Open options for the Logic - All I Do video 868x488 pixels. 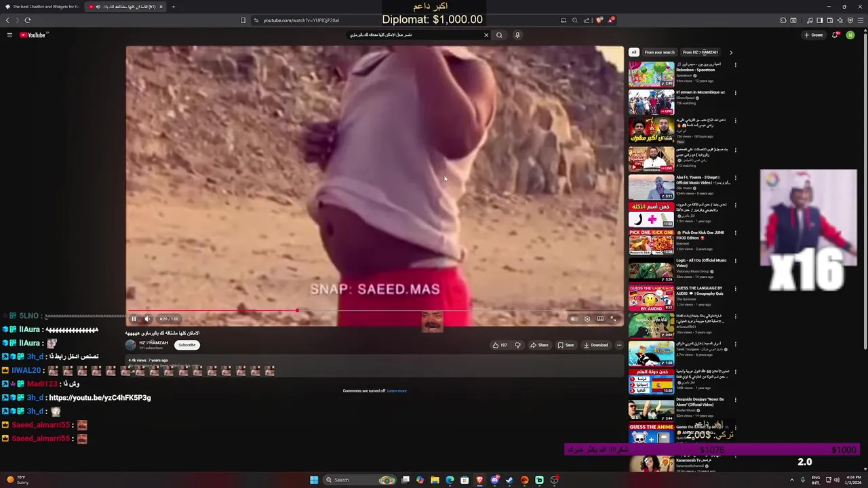(735, 260)
